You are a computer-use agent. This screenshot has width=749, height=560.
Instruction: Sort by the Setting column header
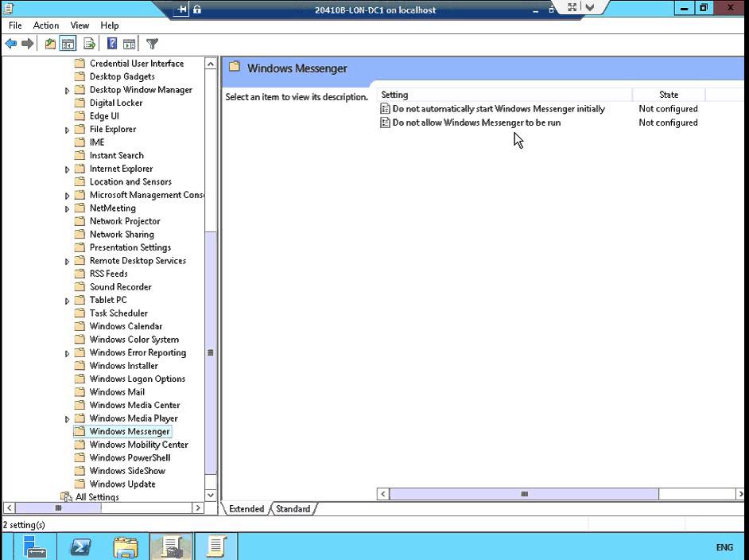504,95
